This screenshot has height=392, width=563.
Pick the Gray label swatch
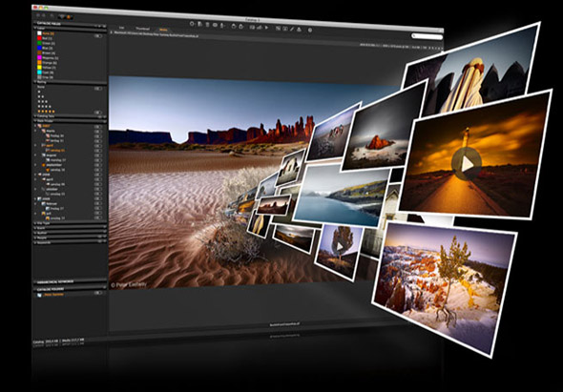(39, 77)
